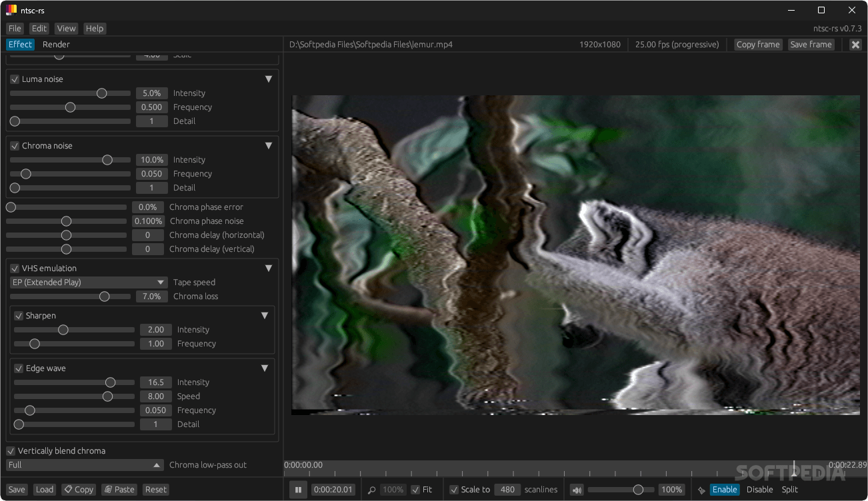The image size is (868, 501).
Task: Uncheck the Fit option
Action: pyautogui.click(x=417, y=489)
